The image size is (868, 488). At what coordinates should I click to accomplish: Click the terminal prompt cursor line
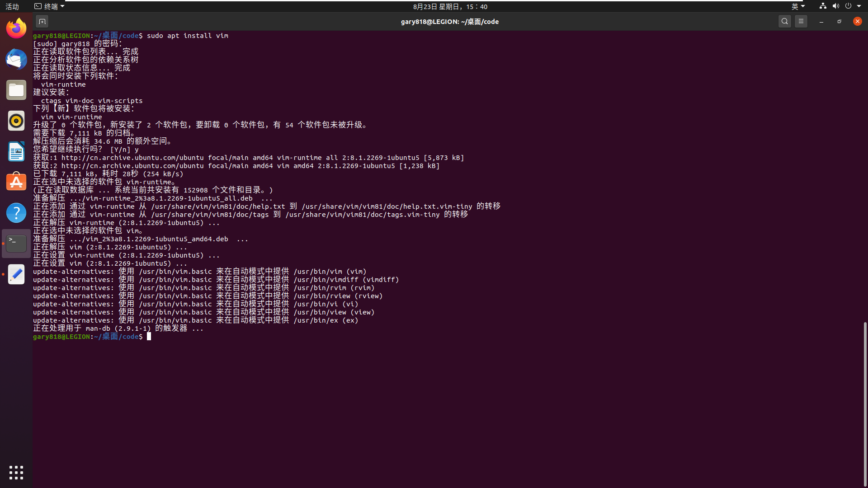tap(92, 337)
